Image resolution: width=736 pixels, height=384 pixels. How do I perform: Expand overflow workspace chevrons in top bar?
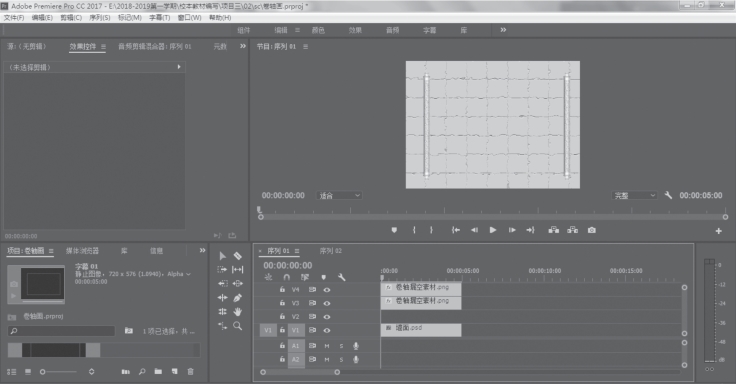click(503, 30)
